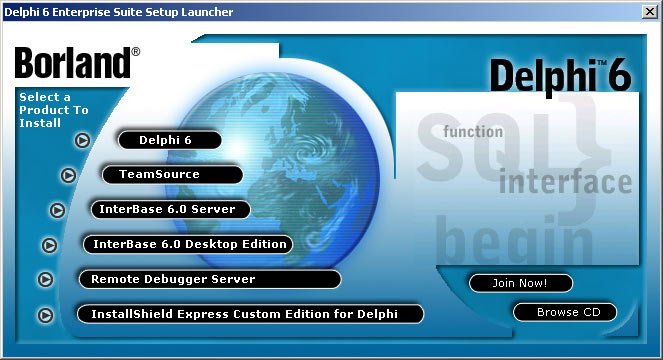The height and width of the screenshot is (360, 663).
Task: Select the arrow icon beside InstallShield Express
Action: pos(46,315)
